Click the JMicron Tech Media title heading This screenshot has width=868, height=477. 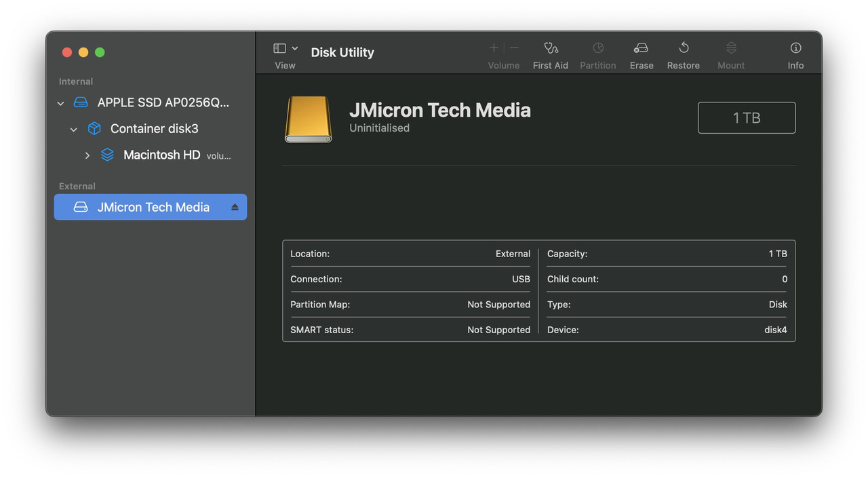pos(440,110)
